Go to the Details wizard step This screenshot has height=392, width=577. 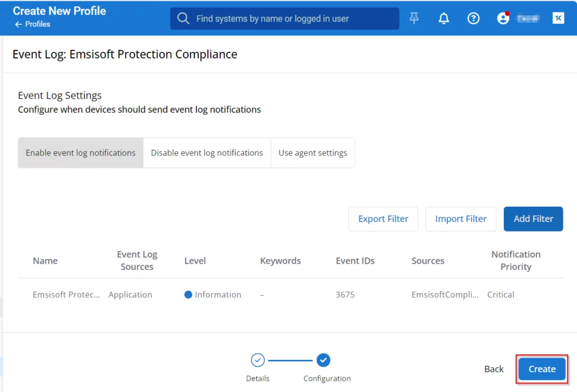(258, 360)
